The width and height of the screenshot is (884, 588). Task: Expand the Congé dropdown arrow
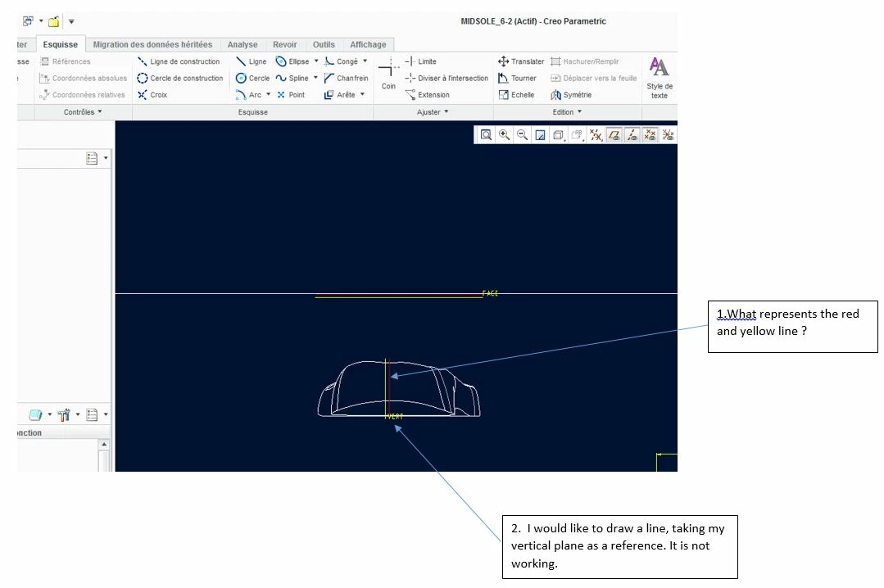[365, 61]
